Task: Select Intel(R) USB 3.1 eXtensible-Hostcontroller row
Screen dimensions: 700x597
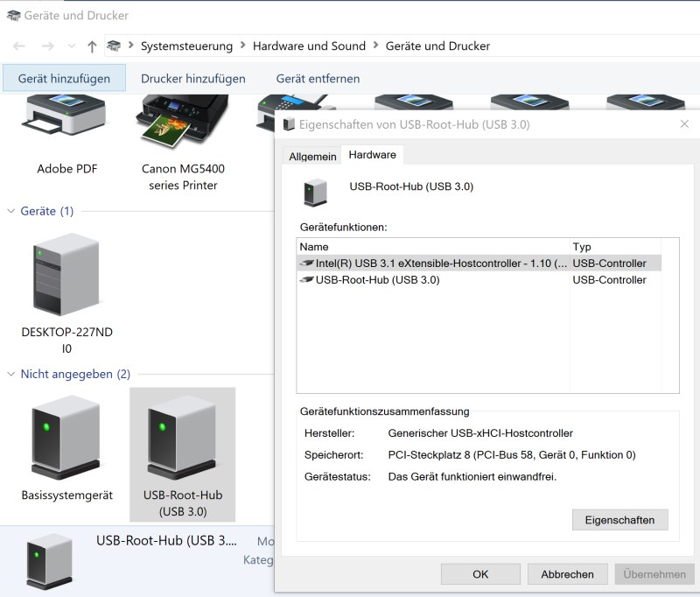Action: pyautogui.click(x=434, y=263)
